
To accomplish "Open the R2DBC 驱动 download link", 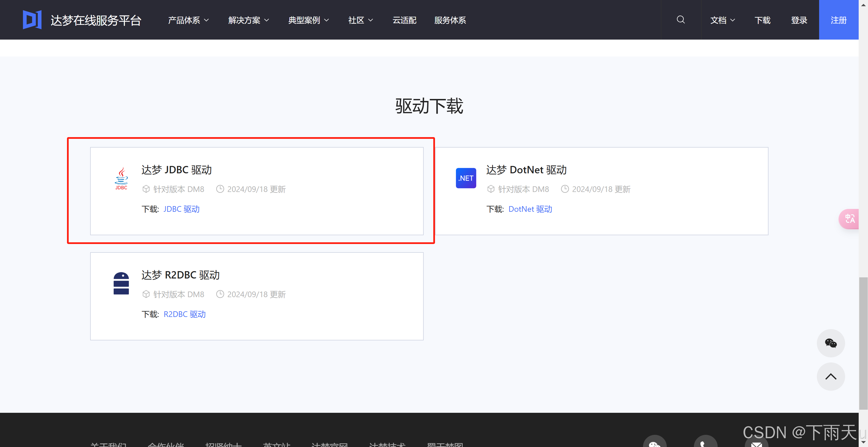I will click(x=184, y=314).
